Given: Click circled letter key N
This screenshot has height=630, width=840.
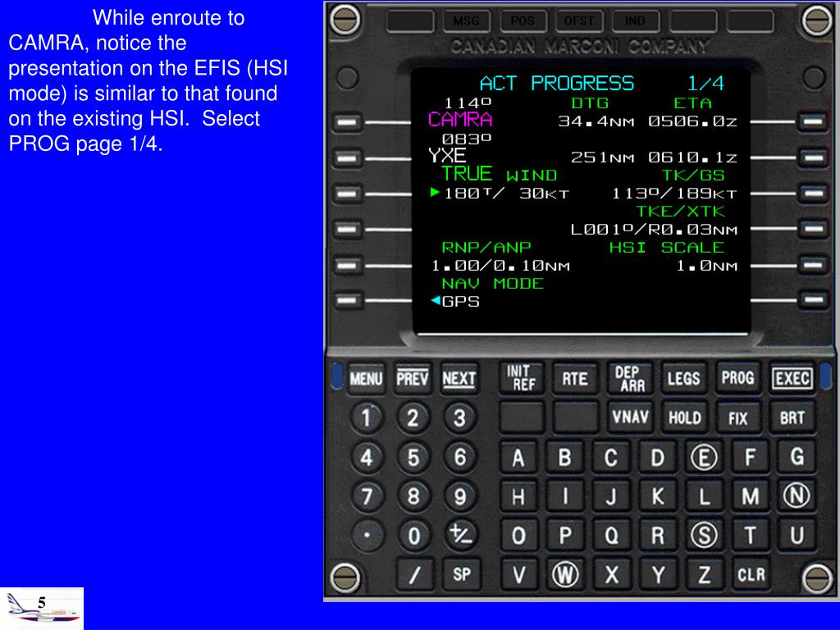Looking at the screenshot, I should (797, 496).
